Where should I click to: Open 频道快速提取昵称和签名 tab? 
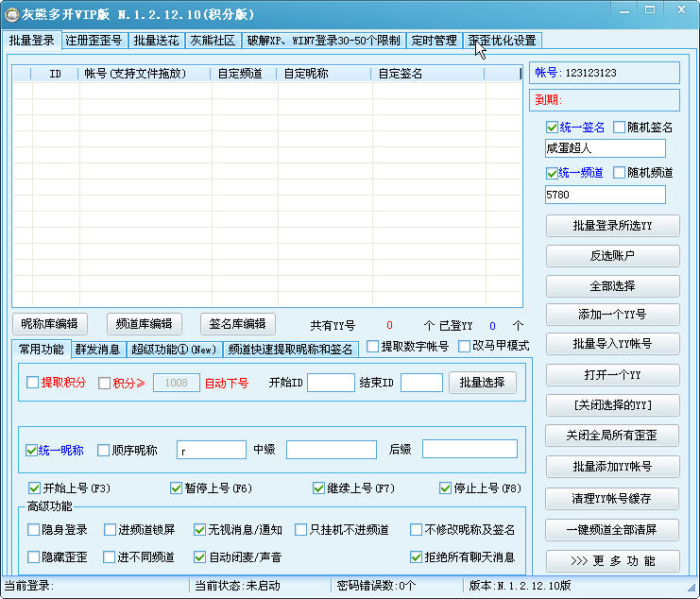(290, 350)
